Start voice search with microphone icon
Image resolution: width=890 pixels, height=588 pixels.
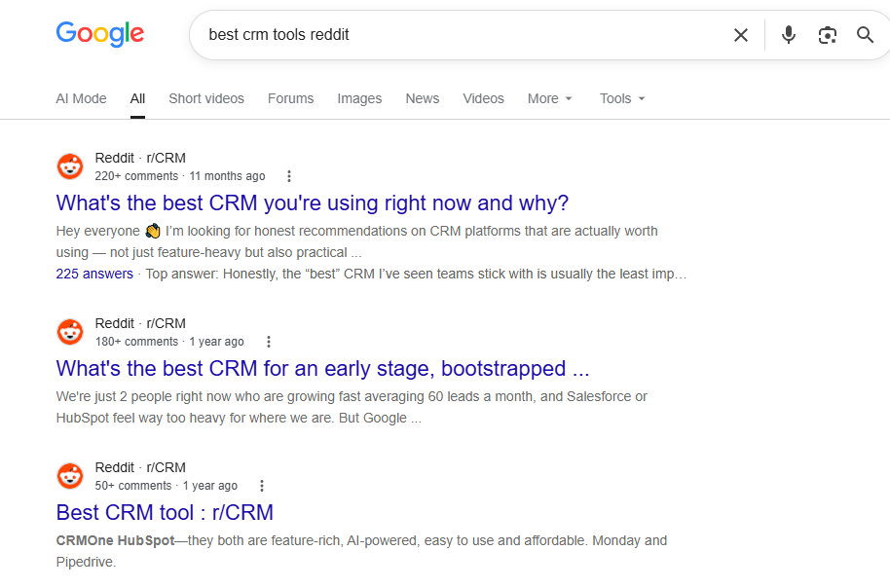788,35
